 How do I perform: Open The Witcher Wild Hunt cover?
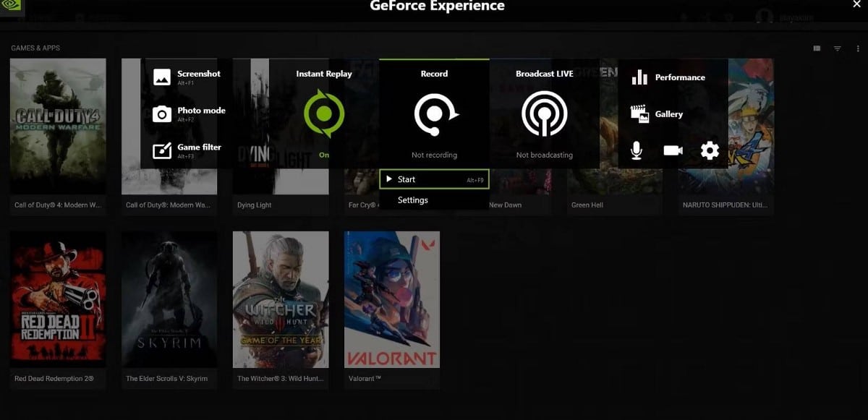(281, 299)
